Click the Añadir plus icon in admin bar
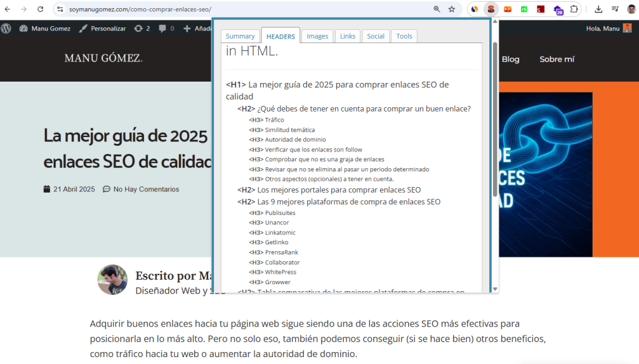This screenshot has height=364, width=639. tap(187, 29)
